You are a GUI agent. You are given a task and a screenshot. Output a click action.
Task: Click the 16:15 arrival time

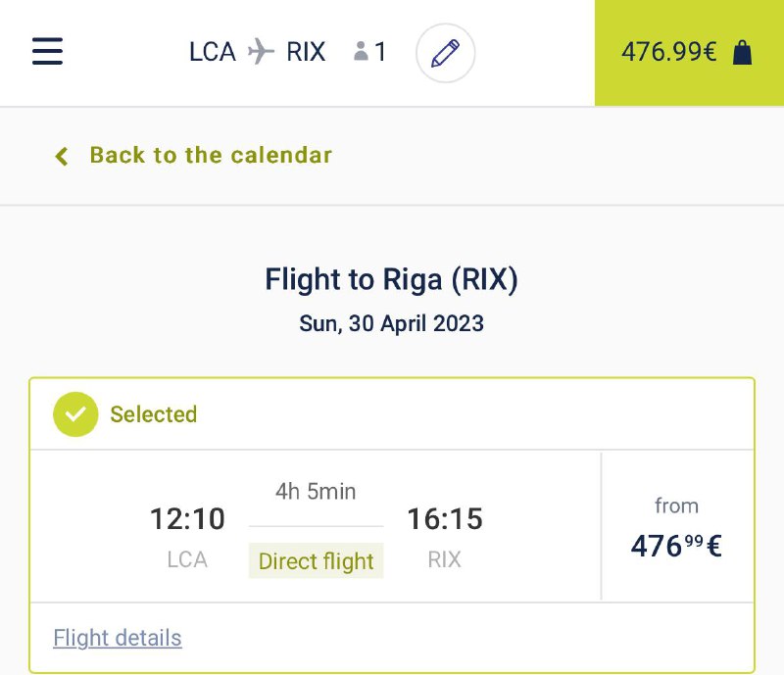tap(445, 518)
